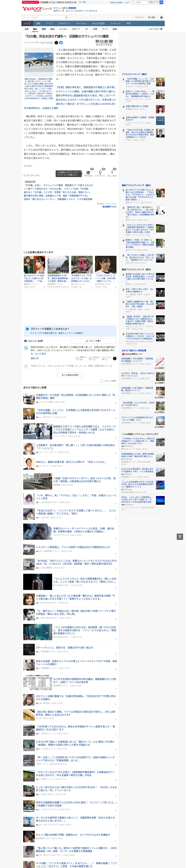Open the 新規取得 ID link
Screen dimensions: 186x868
[72, 8]
